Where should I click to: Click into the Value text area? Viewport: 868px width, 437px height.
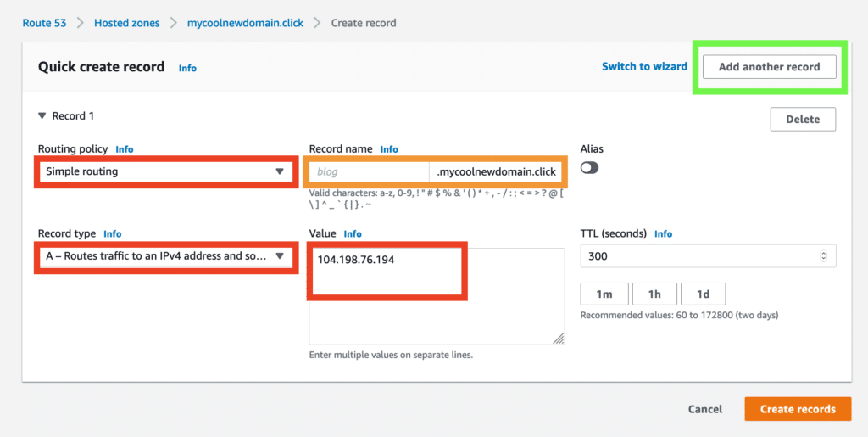click(x=436, y=295)
